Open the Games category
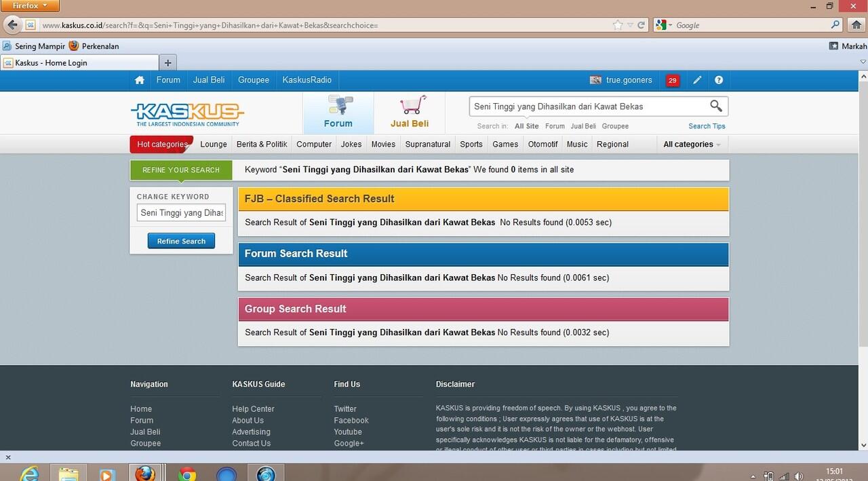This screenshot has width=868, height=481. click(x=505, y=145)
